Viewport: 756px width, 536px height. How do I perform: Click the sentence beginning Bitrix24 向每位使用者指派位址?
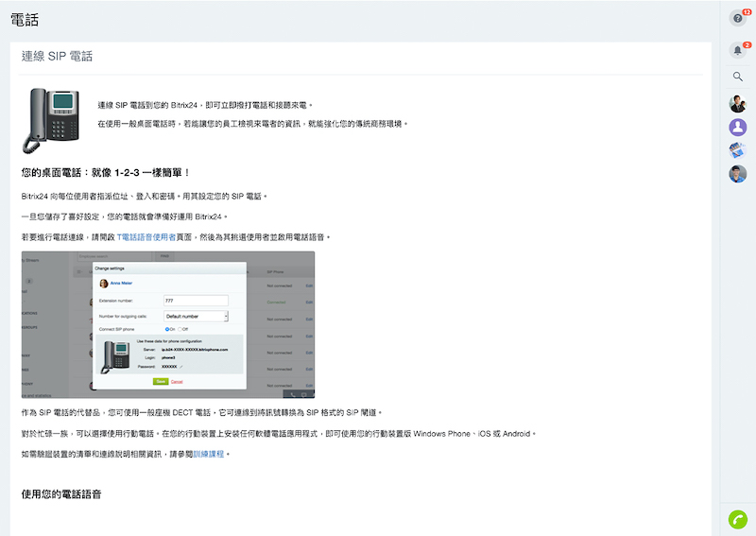click(x=145, y=196)
